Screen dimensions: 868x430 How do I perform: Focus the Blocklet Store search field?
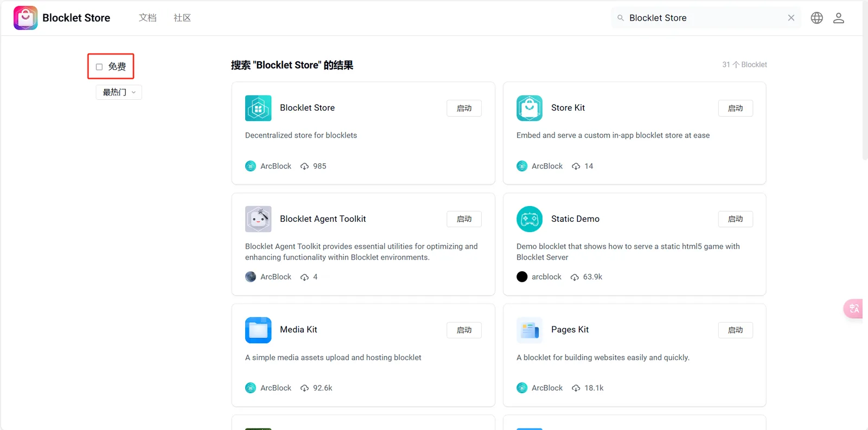point(706,18)
